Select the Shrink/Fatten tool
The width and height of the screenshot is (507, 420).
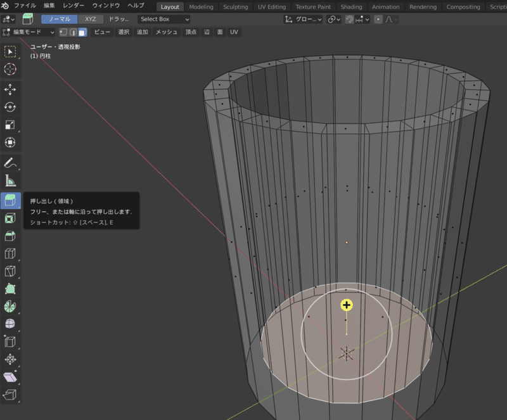[x=10, y=359]
